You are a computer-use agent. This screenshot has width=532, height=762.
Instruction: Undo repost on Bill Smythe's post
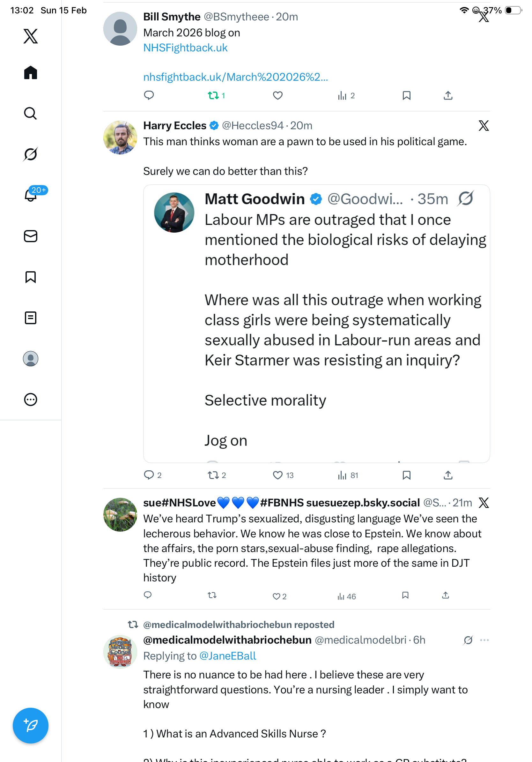[213, 96]
